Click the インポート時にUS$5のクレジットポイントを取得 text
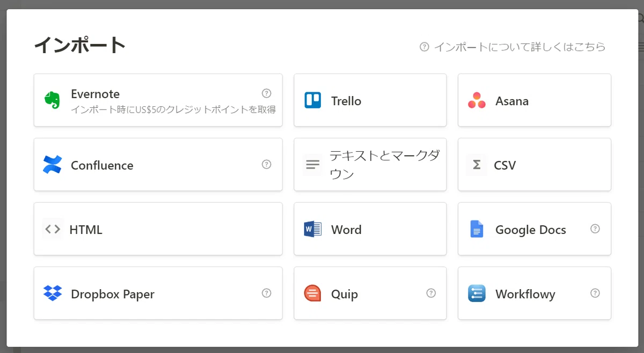Image resolution: width=644 pixels, height=353 pixels. pyautogui.click(x=173, y=109)
